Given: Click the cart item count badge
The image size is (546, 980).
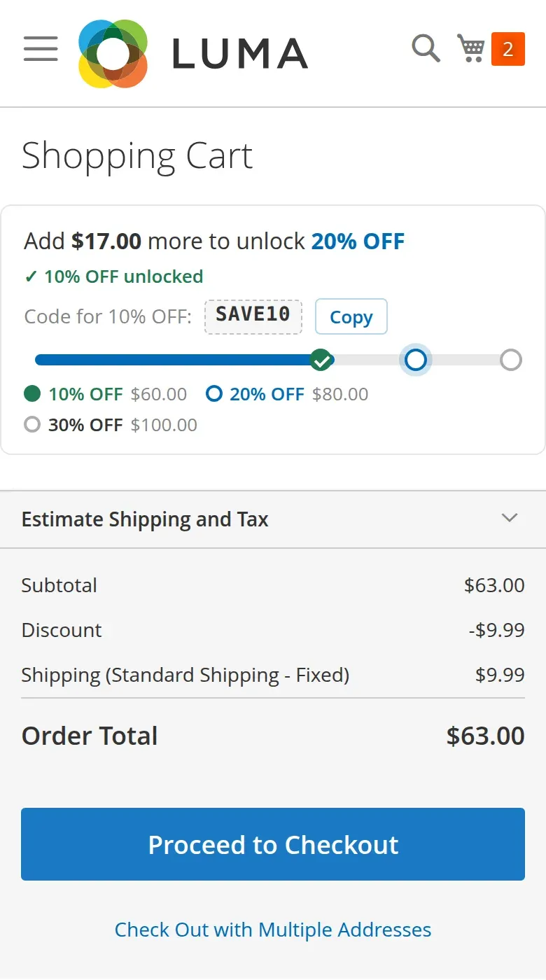Looking at the screenshot, I should coord(508,49).
